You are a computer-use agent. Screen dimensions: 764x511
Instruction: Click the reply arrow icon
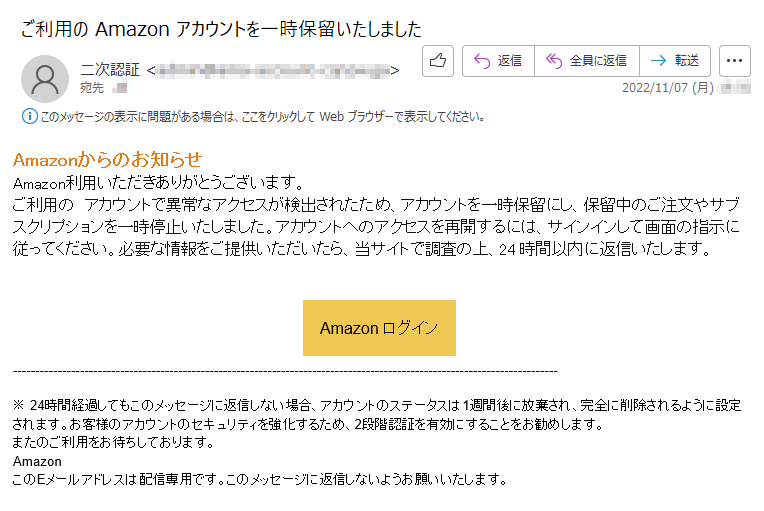point(481,61)
